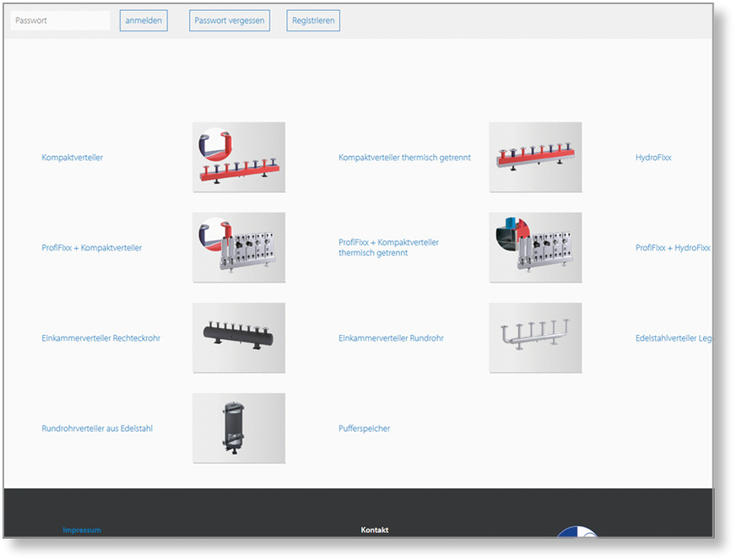Open the standalone HydroFixx link
The height and width of the screenshot is (560, 736).
[653, 158]
